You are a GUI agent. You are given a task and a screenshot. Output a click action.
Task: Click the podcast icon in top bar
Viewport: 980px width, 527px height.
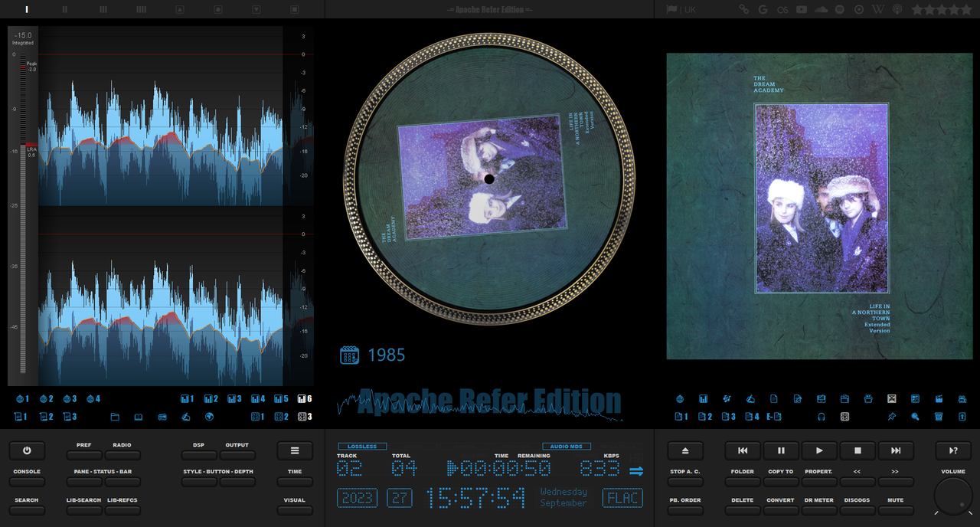pyautogui.click(x=897, y=9)
